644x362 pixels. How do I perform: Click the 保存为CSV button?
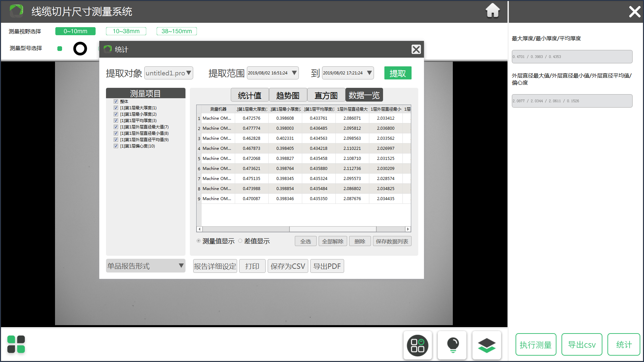tap(287, 266)
